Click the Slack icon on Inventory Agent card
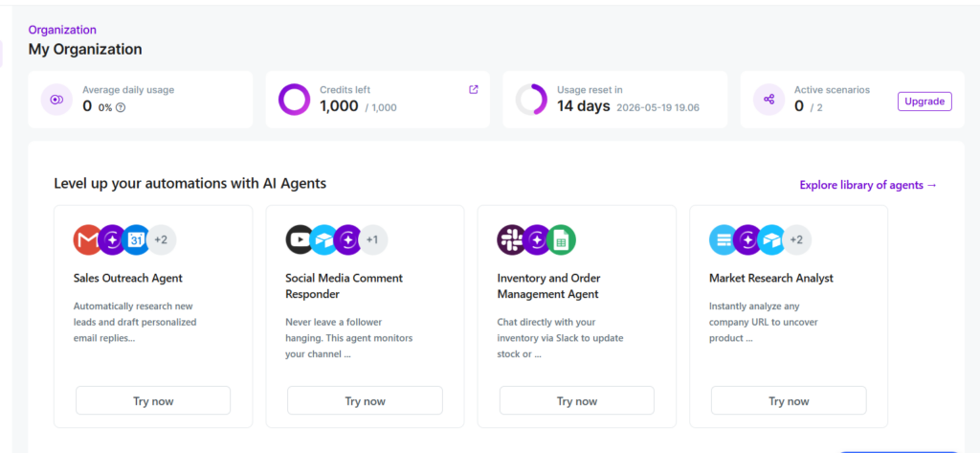 point(512,239)
